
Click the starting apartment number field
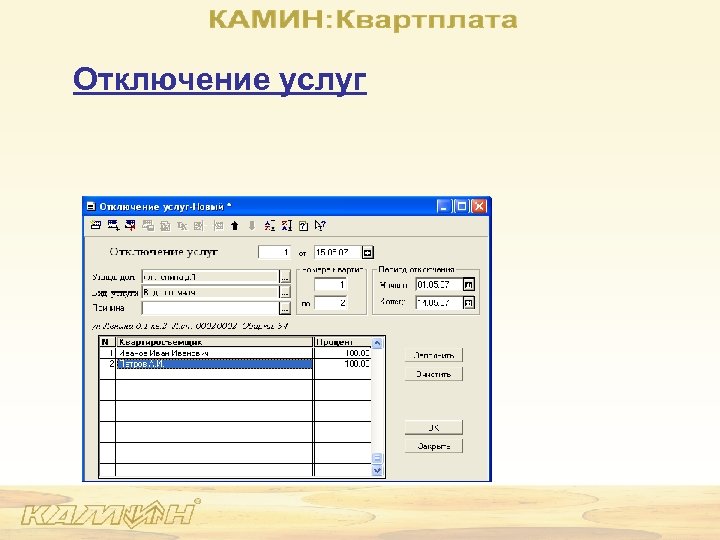[330, 285]
